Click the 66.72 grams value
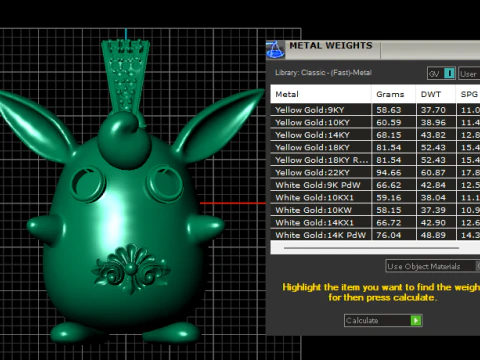 pyautogui.click(x=389, y=223)
